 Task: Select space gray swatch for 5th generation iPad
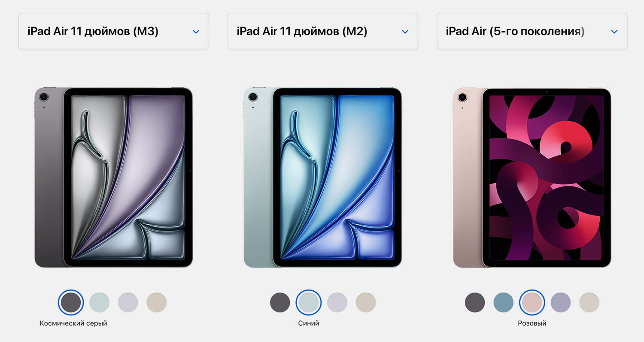pyautogui.click(x=475, y=302)
